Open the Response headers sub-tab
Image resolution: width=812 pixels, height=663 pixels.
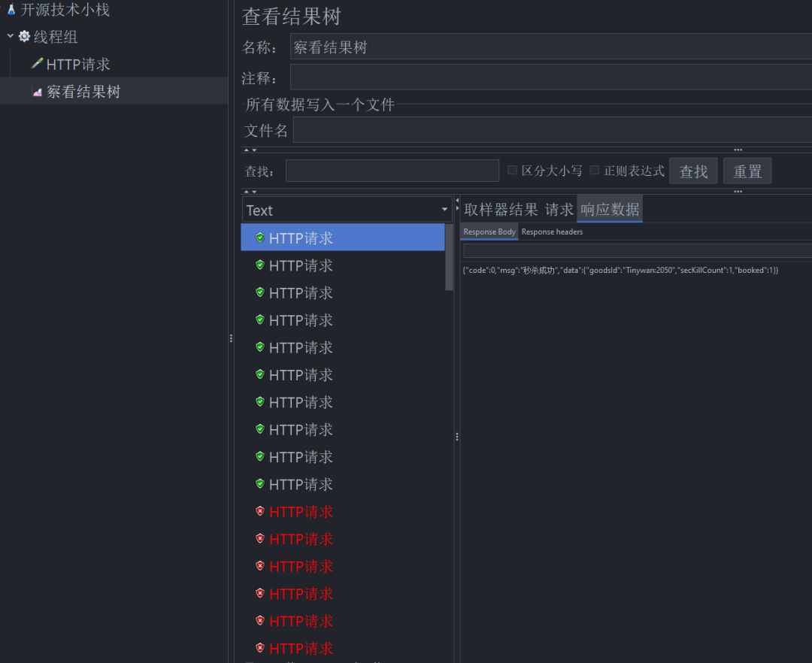(552, 232)
